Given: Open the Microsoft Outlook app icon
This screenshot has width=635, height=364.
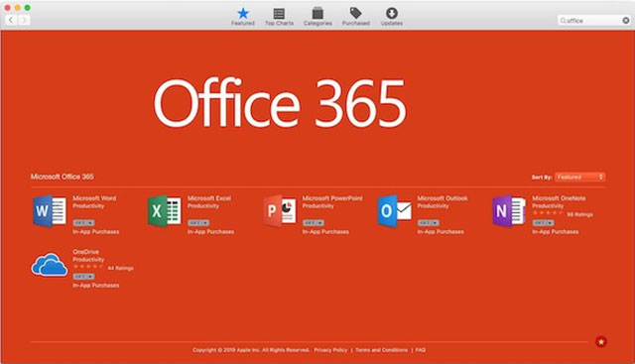Looking at the screenshot, I should [x=395, y=211].
